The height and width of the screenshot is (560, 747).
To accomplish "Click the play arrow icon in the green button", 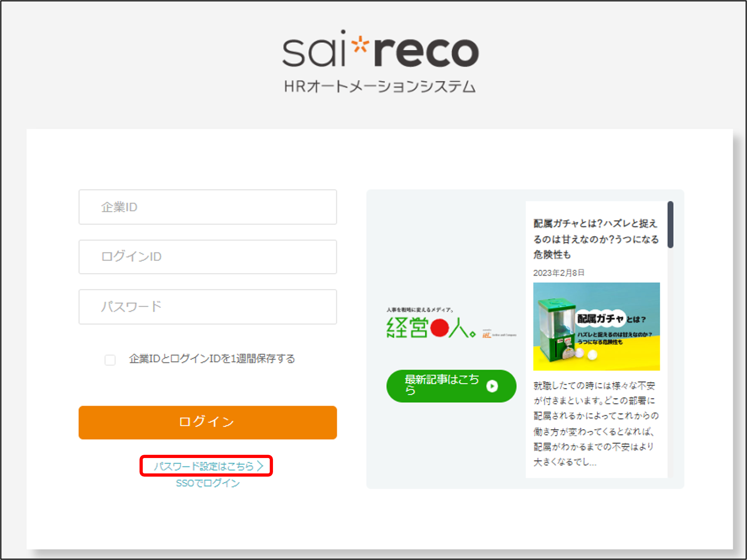I will pyautogui.click(x=492, y=386).
